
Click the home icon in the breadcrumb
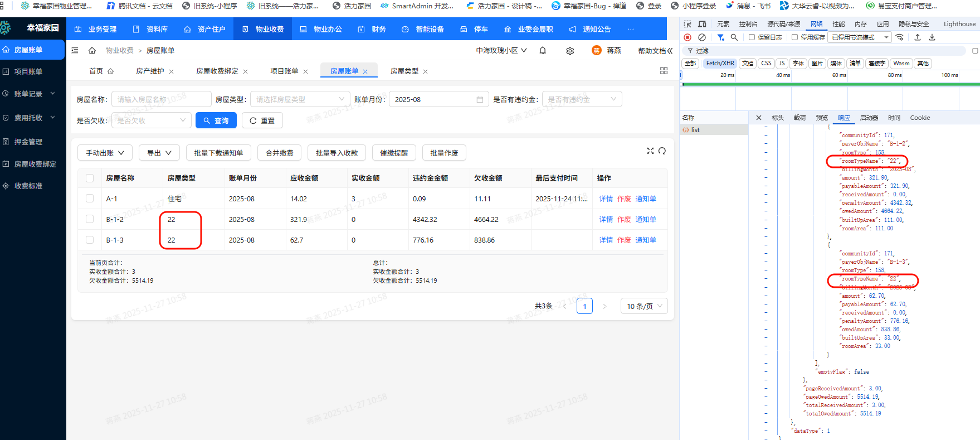tap(92, 50)
